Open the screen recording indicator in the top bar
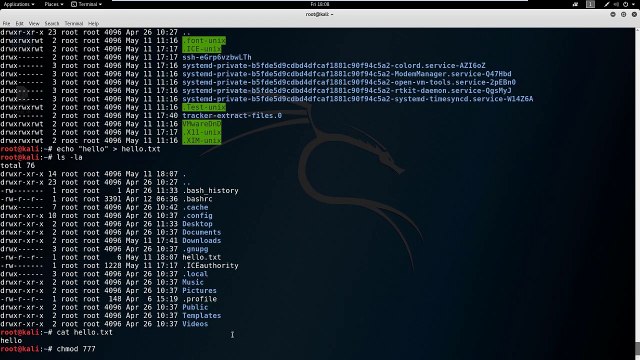 (x=575, y=4)
